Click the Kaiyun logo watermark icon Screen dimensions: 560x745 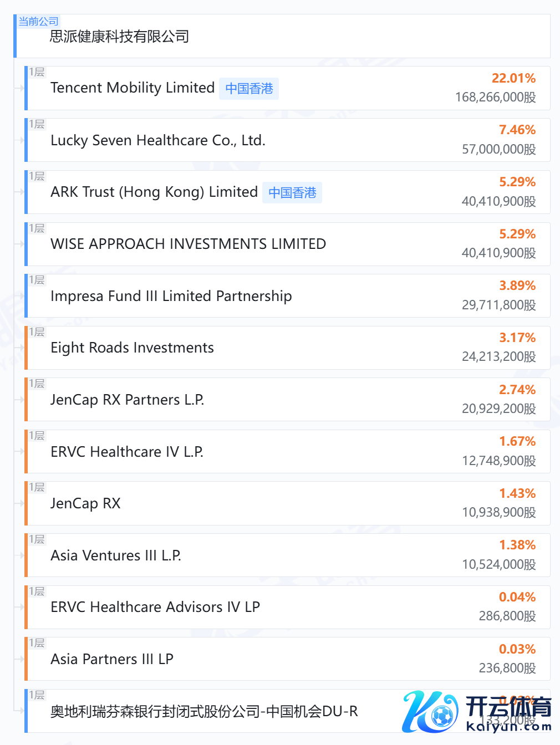coord(430,712)
